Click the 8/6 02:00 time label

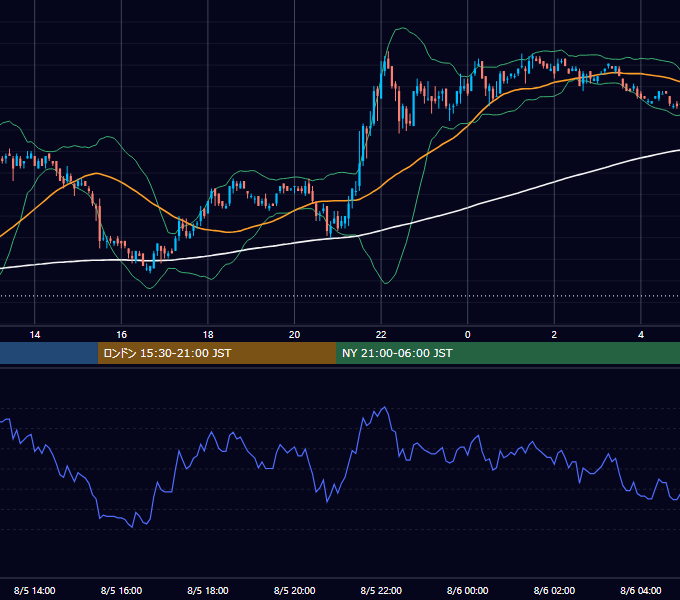coord(554,590)
